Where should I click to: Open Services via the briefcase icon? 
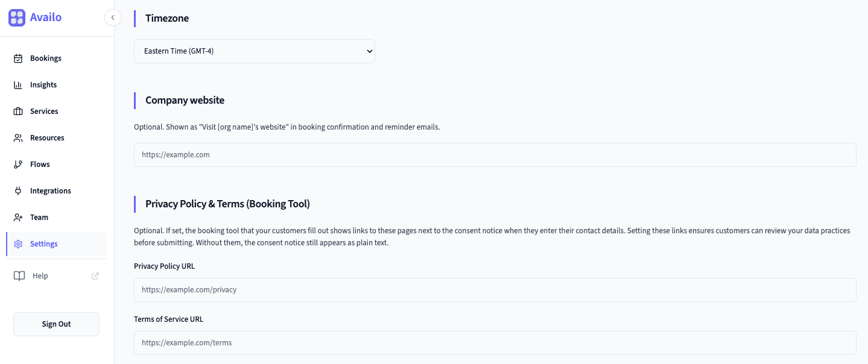tap(18, 111)
